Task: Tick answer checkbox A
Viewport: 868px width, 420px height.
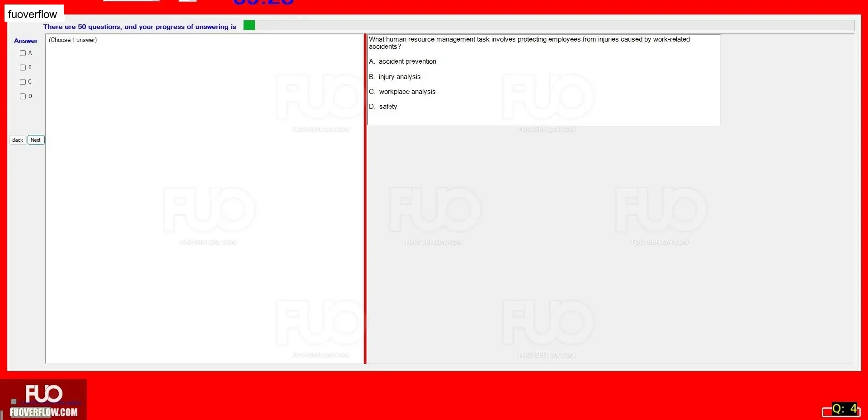Action: pyautogui.click(x=23, y=53)
